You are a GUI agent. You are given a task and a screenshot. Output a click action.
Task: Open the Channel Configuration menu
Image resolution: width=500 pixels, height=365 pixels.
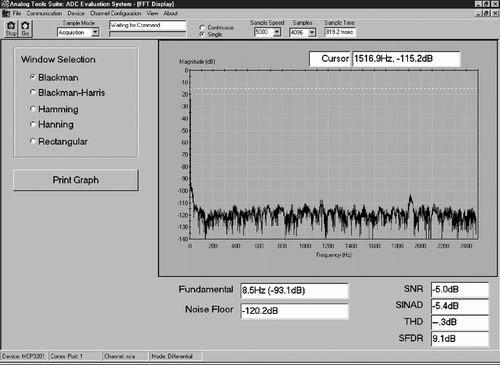115,13
